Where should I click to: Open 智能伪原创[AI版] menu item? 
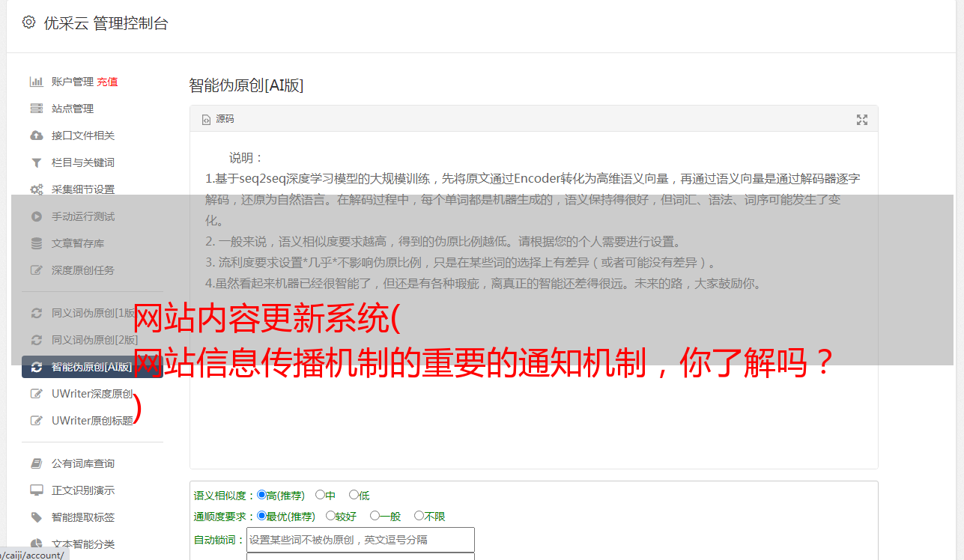point(92,367)
